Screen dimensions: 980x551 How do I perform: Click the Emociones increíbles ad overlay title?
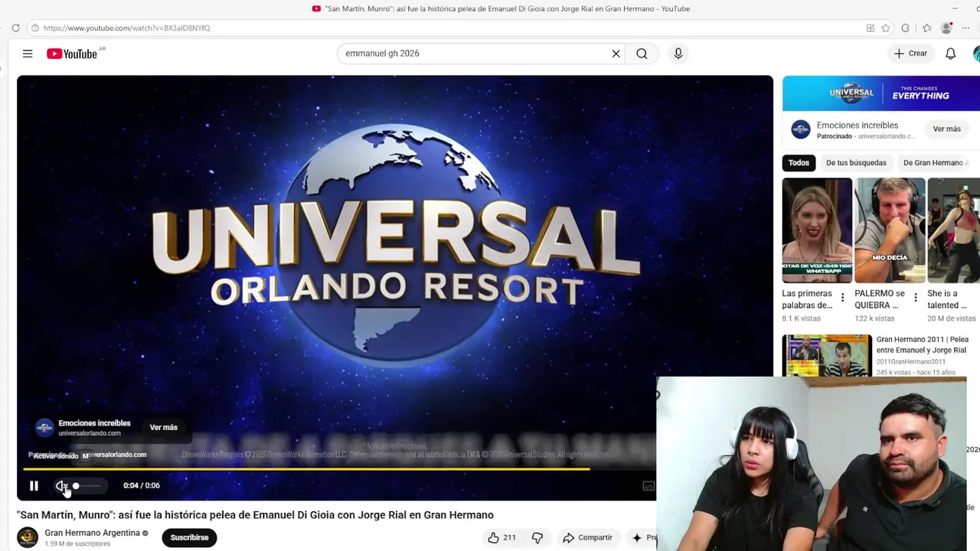94,423
